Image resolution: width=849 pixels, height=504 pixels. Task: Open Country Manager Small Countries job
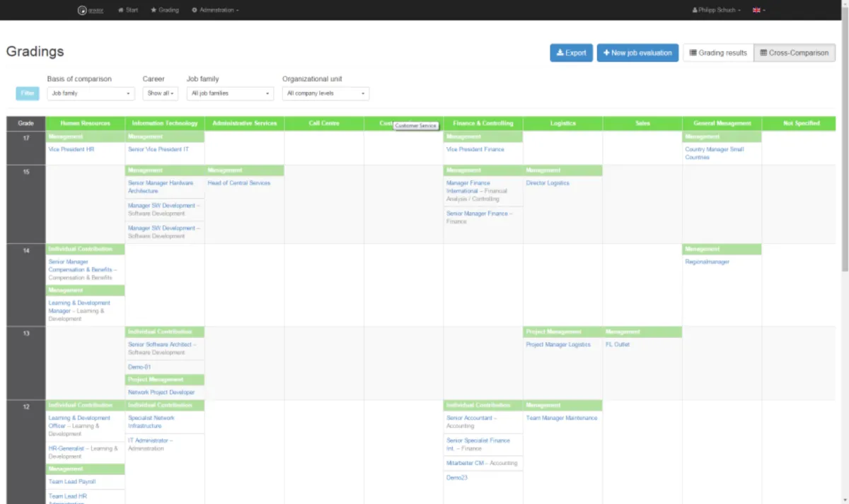point(715,153)
